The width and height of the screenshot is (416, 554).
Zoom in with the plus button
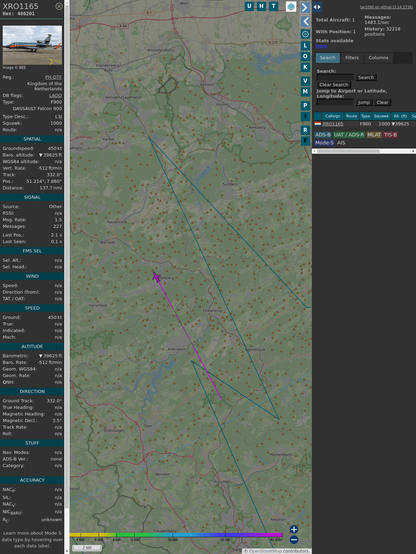[294, 529]
